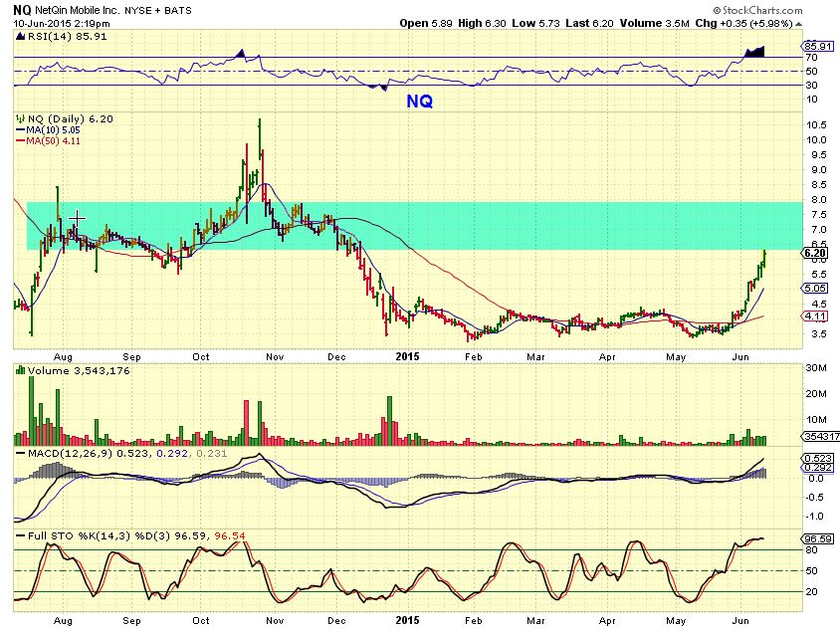This screenshot has width=840, height=630.
Task: Click the timestamp 10-Jun-2015 2:19pm
Action: (x=62, y=24)
